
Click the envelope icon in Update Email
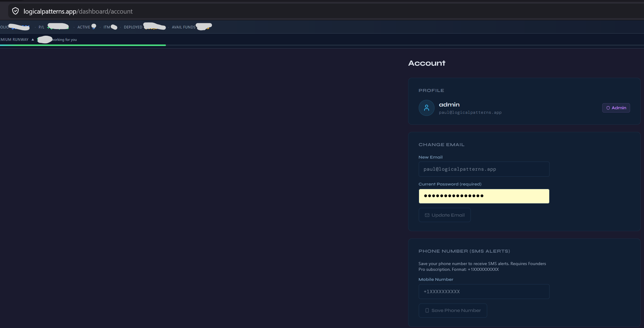click(x=427, y=215)
